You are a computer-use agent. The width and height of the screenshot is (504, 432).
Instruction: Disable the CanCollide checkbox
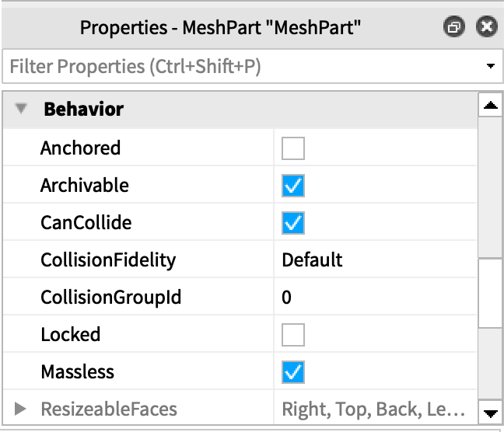pos(293,223)
